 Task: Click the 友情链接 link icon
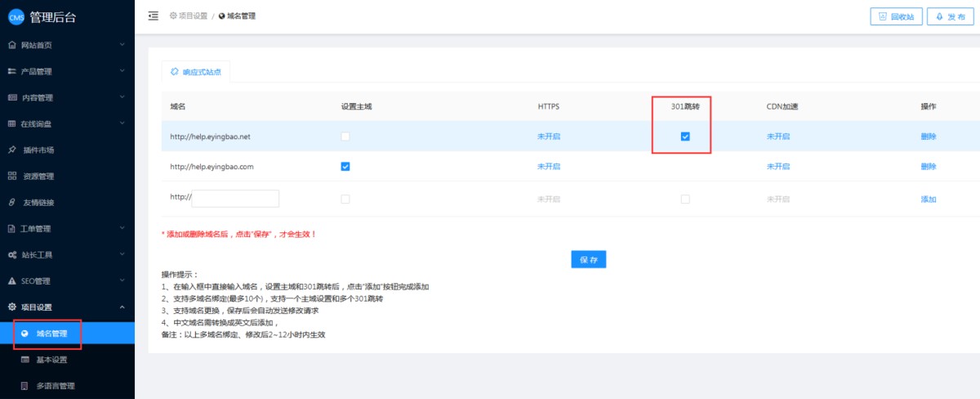[11, 202]
